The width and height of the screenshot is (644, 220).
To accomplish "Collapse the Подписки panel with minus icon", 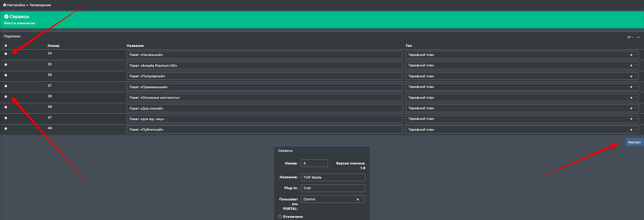I will 638,37.
